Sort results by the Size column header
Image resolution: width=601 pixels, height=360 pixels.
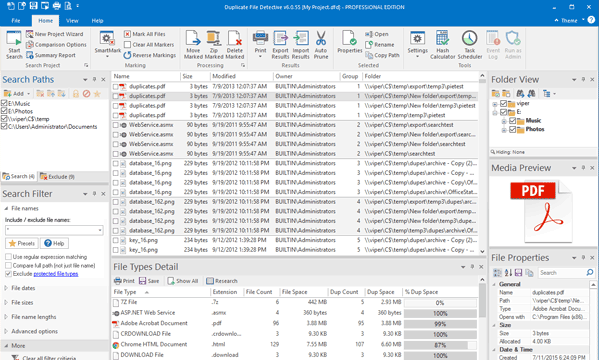click(194, 76)
